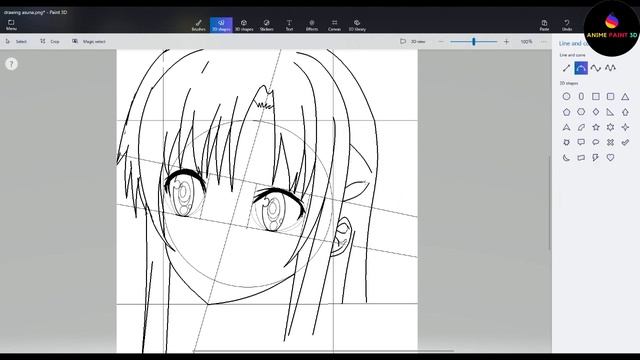Choose the Crop tool
Screen dimensions: 640x360
click(x=50, y=42)
